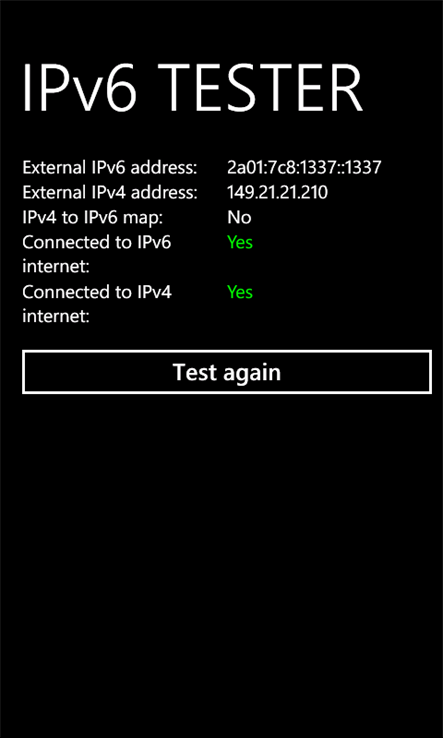Click the word IPv6 in the large title
Viewport: 443px width, 738px height.
79,89
